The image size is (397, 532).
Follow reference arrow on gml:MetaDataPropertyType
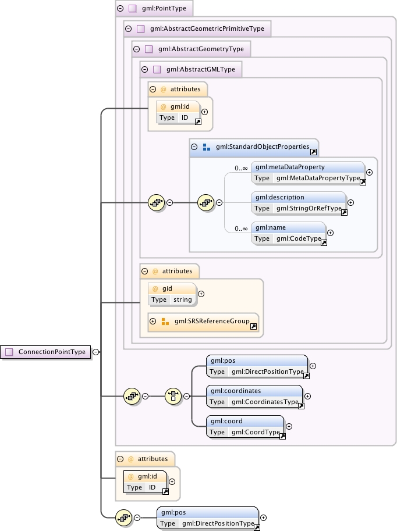(x=363, y=183)
